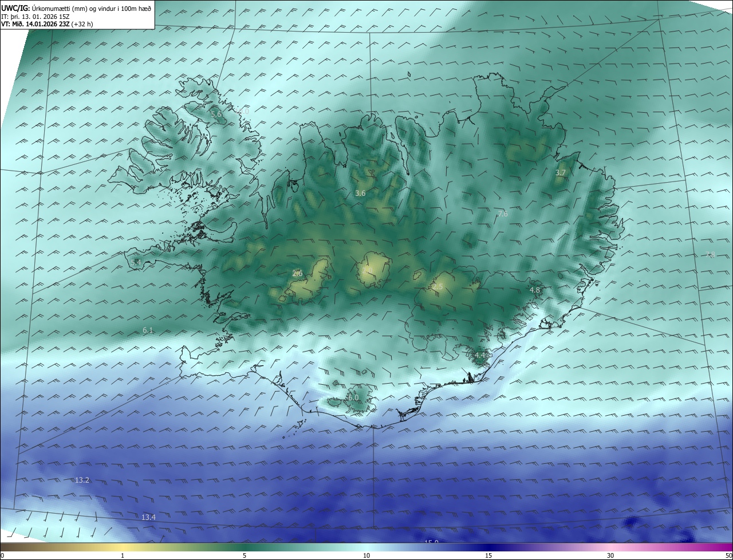Click the 13.4 precipitation value label
Viewport: 733px width, 560px height.
(x=148, y=517)
